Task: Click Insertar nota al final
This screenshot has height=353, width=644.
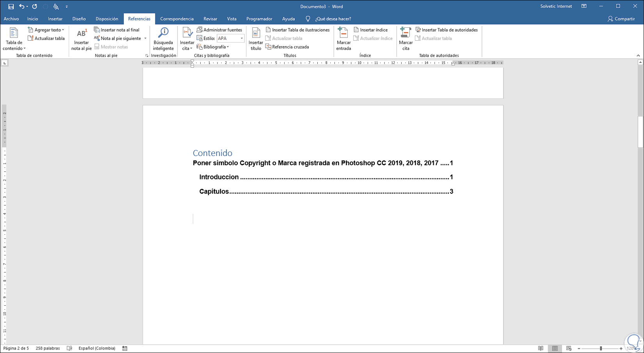Action: pos(117,30)
